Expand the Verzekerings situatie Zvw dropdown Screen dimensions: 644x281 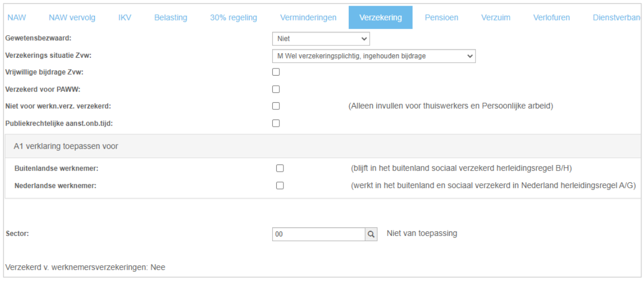click(374, 56)
